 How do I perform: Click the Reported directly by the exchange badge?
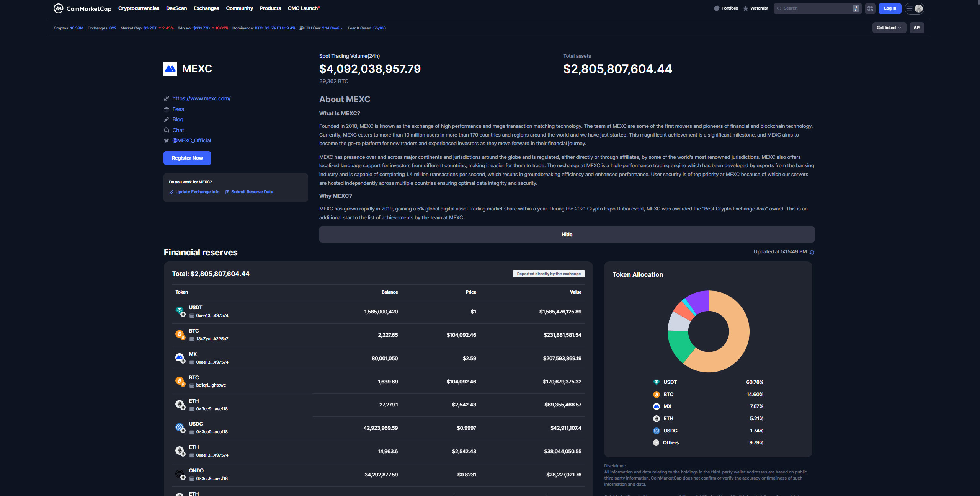[x=549, y=274]
